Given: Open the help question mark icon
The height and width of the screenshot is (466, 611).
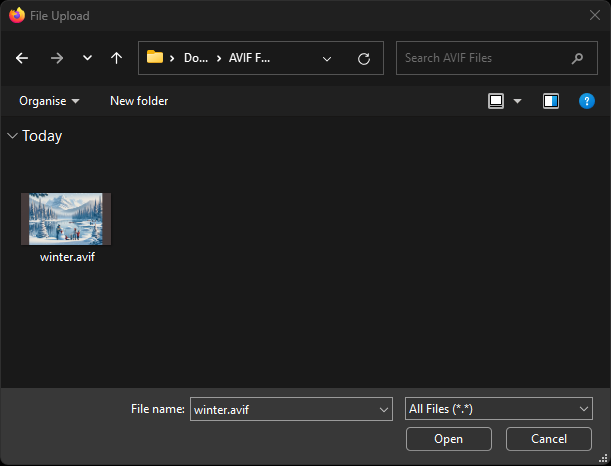Looking at the screenshot, I should [587, 101].
